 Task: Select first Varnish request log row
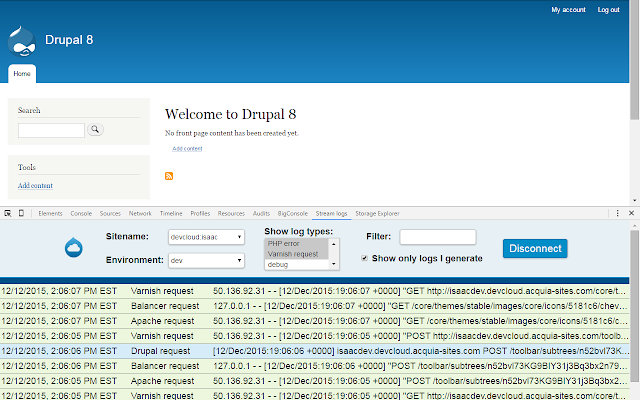point(314,291)
